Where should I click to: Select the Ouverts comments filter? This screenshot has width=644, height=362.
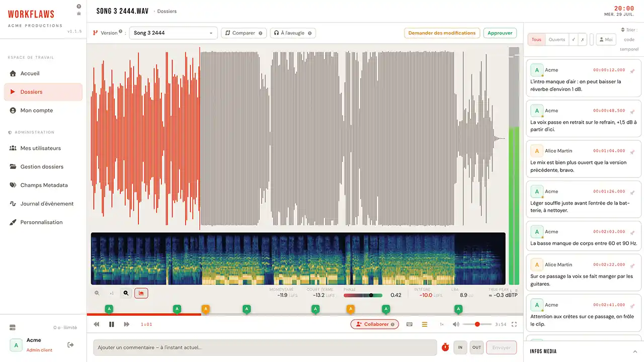point(557,40)
